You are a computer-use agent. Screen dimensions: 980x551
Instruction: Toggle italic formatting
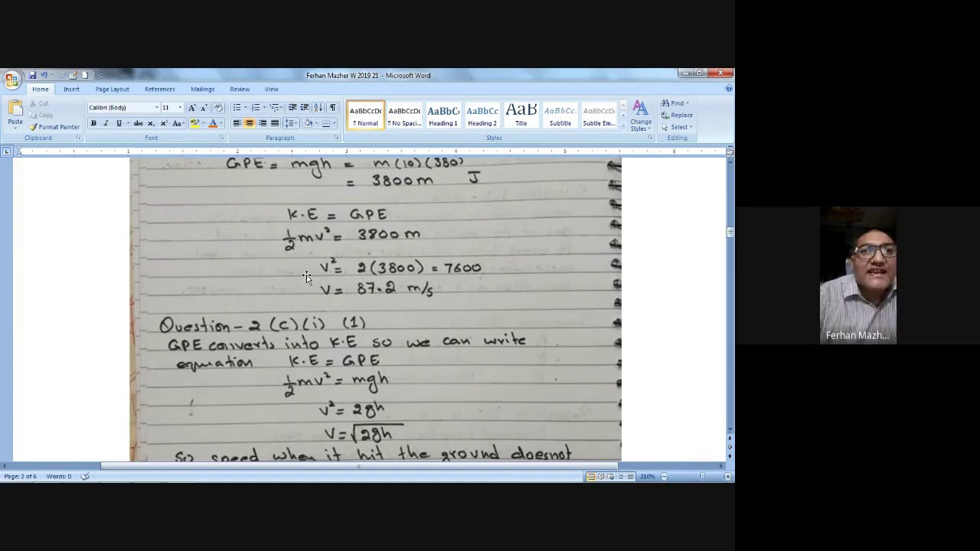click(x=106, y=123)
